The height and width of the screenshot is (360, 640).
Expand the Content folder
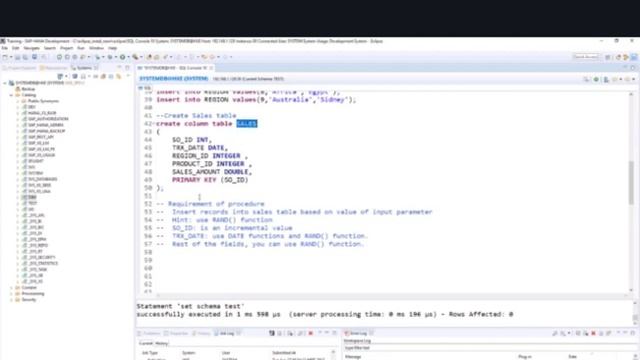(11, 288)
